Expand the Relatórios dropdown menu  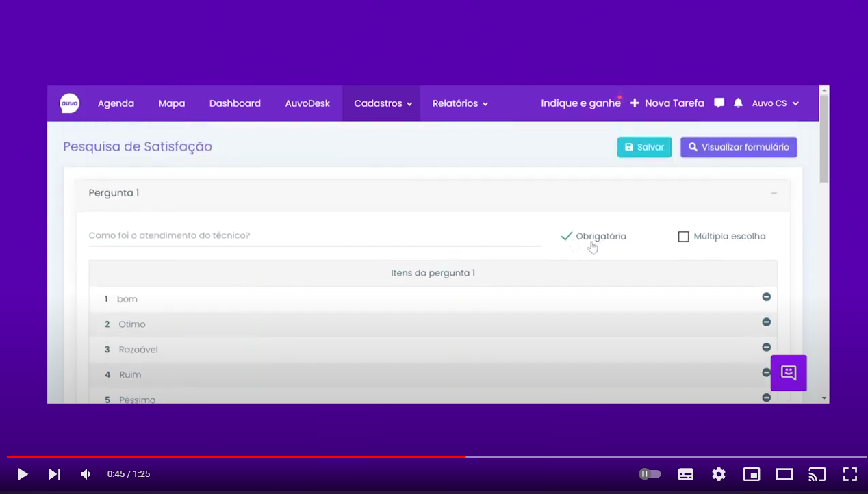460,103
